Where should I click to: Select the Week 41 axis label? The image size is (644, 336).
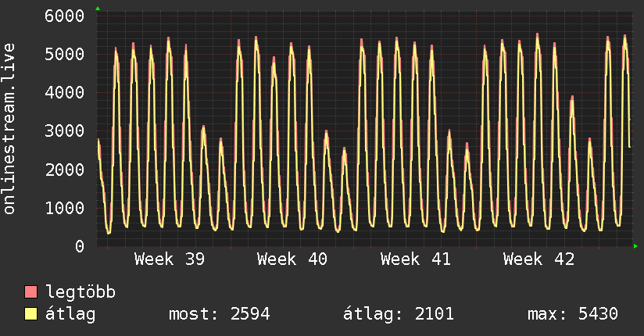coord(415,259)
